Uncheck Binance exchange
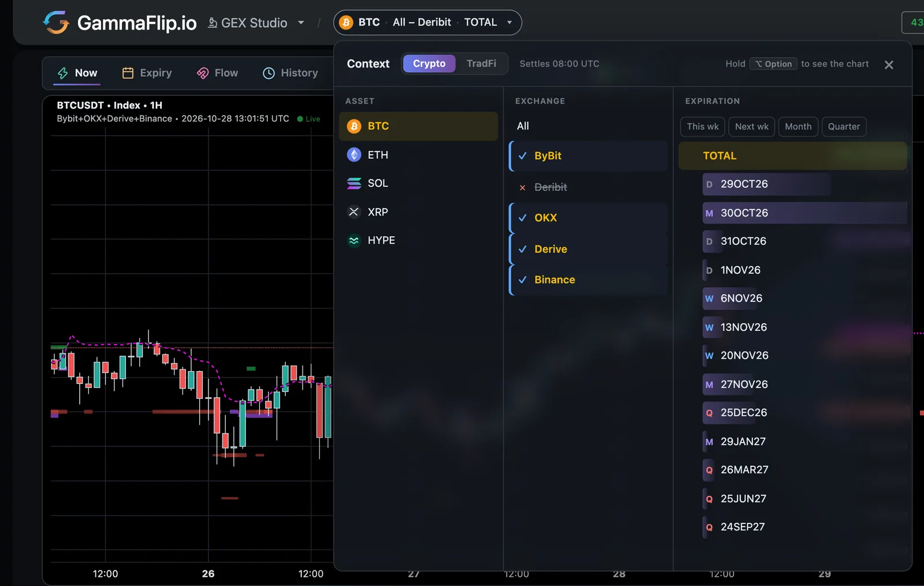 (588, 279)
